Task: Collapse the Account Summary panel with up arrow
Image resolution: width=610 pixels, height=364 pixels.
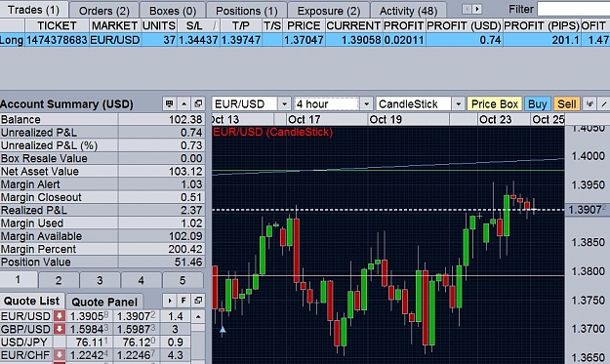Action: coord(183,103)
